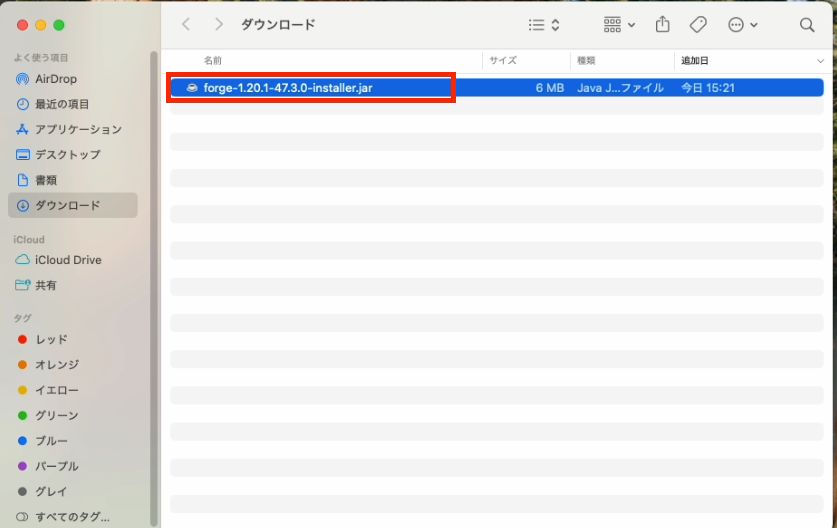Image resolution: width=837 pixels, height=528 pixels.
Task: Click the jar file's Java icon
Action: pos(192,88)
